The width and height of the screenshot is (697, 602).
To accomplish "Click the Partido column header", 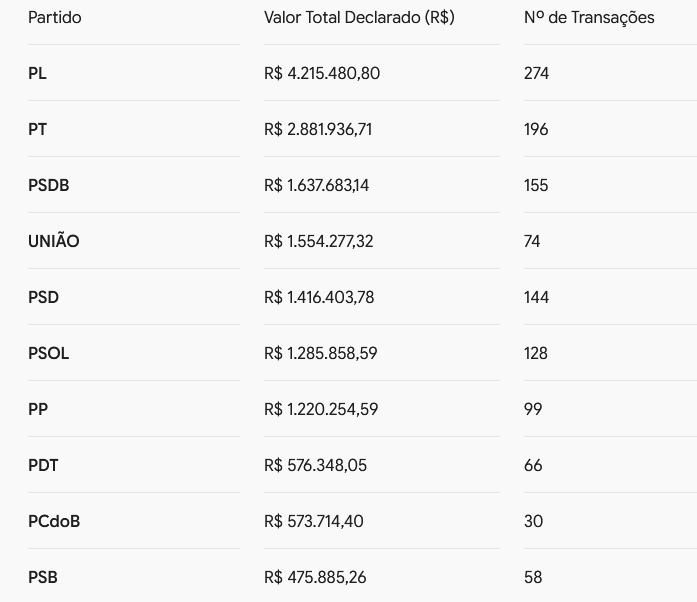I will pyautogui.click(x=55, y=18).
